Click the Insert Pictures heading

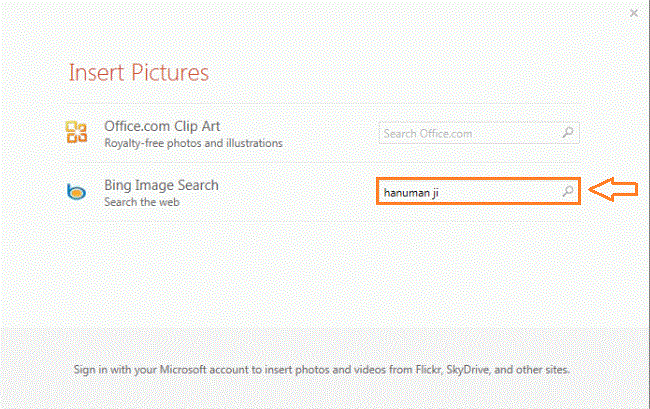138,73
